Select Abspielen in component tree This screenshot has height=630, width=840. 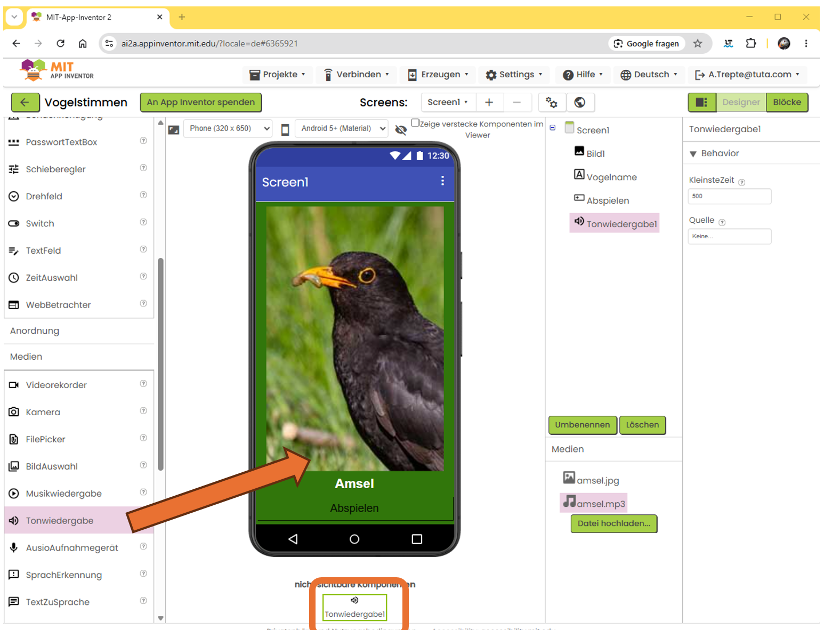point(602,200)
